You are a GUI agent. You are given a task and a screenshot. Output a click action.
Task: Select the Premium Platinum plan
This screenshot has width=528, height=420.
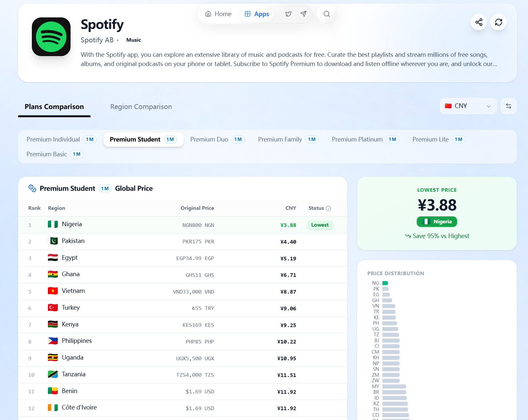[x=365, y=140]
